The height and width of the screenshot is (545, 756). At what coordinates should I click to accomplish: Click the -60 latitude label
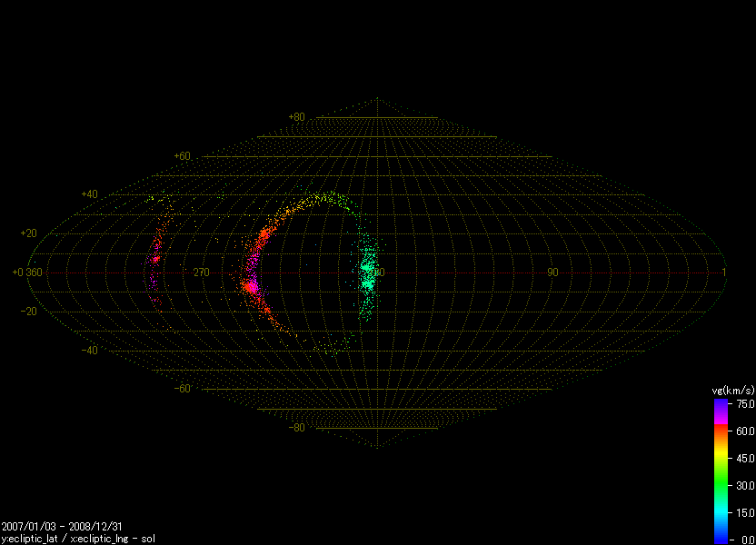pyautogui.click(x=182, y=389)
